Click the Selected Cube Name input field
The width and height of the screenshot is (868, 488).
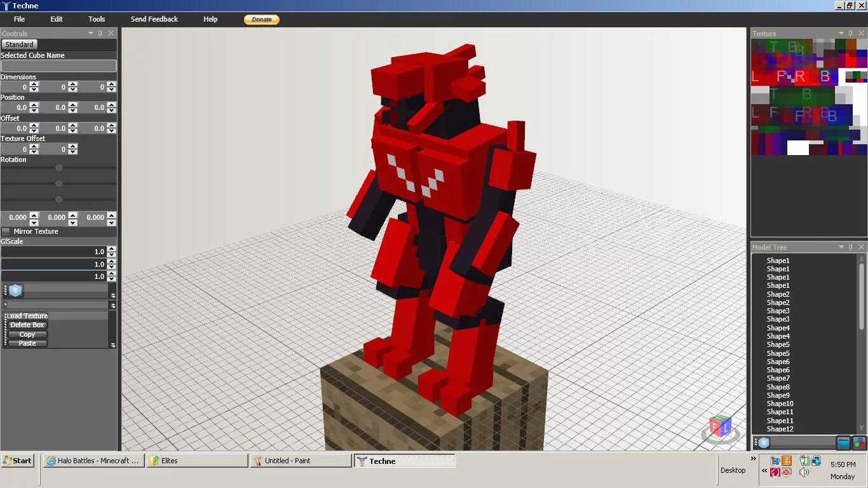[58, 65]
